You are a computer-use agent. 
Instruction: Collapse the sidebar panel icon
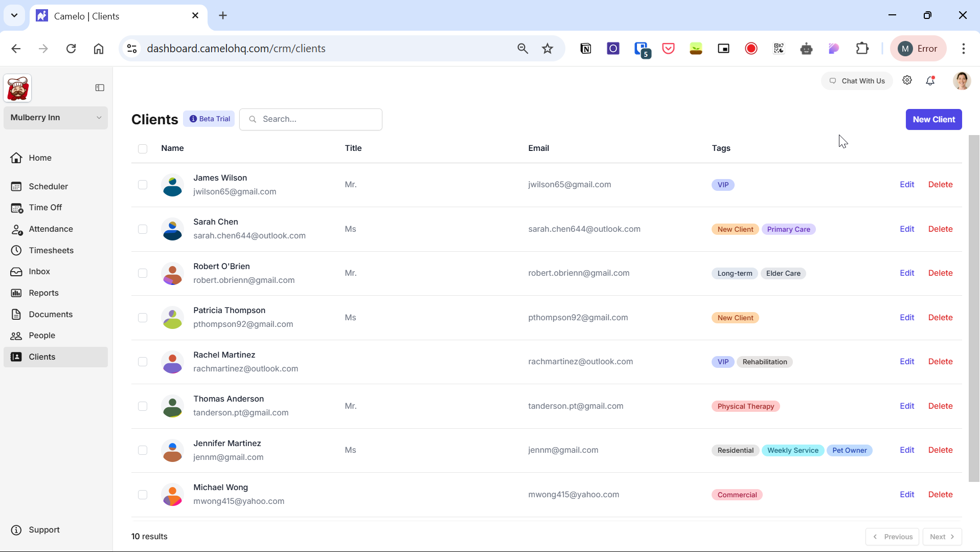tap(100, 88)
